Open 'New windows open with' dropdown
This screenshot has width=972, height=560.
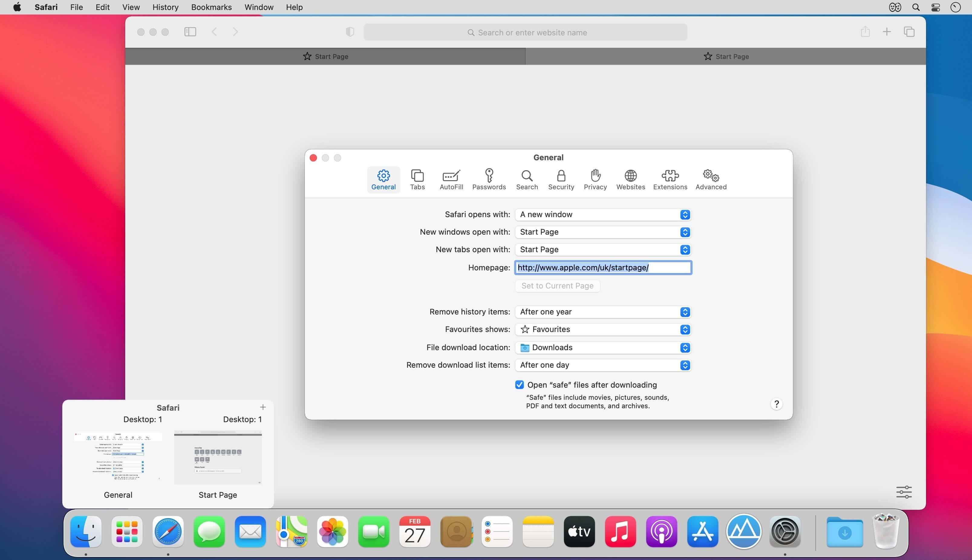[x=603, y=232]
